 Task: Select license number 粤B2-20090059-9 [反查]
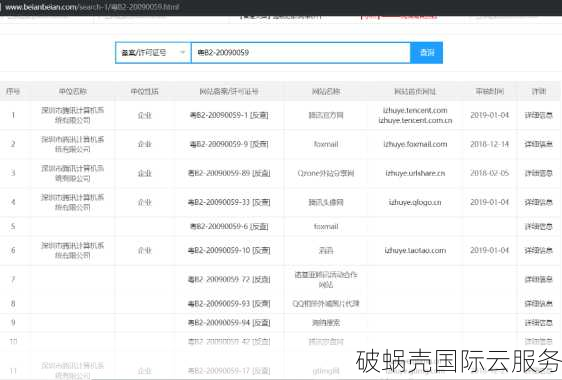[229, 144]
